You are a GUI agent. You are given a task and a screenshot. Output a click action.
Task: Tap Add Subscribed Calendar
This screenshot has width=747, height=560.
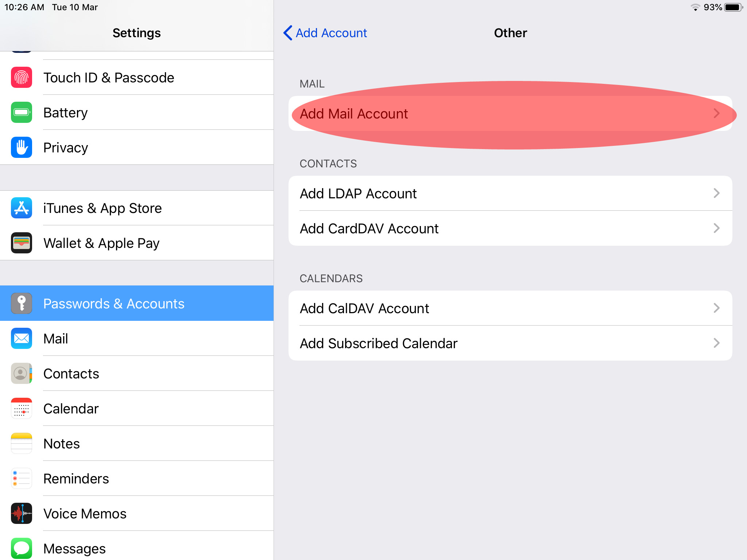(x=510, y=343)
